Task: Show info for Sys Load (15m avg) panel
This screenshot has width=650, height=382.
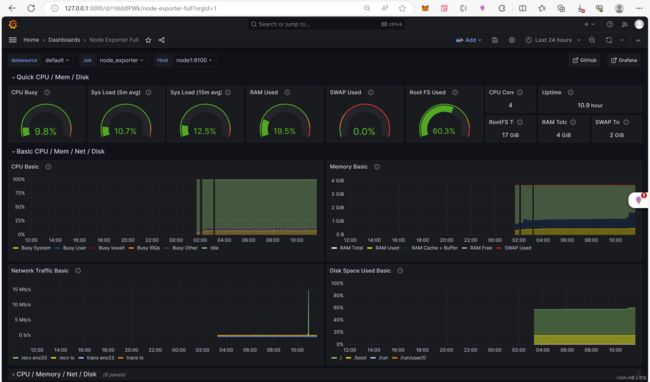Action: tap(228, 92)
